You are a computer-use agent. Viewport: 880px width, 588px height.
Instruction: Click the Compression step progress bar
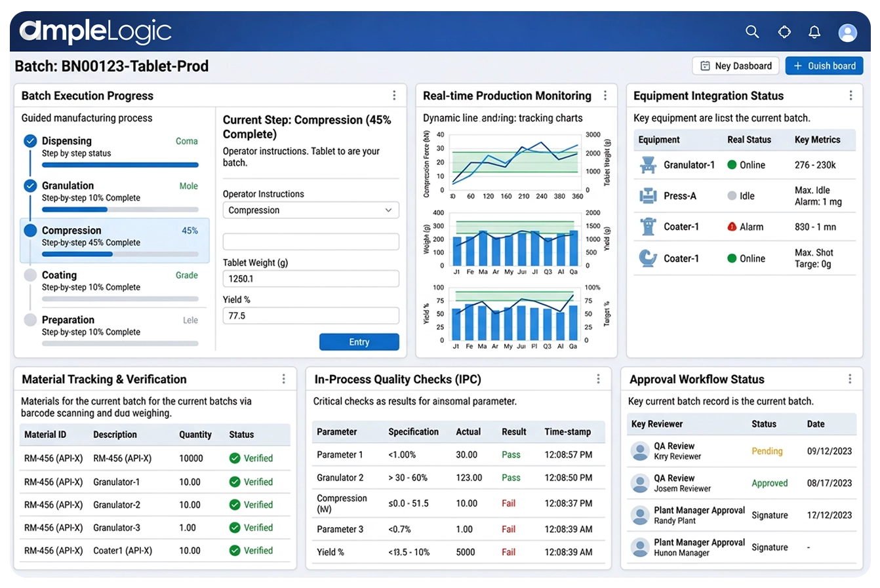pos(120,254)
